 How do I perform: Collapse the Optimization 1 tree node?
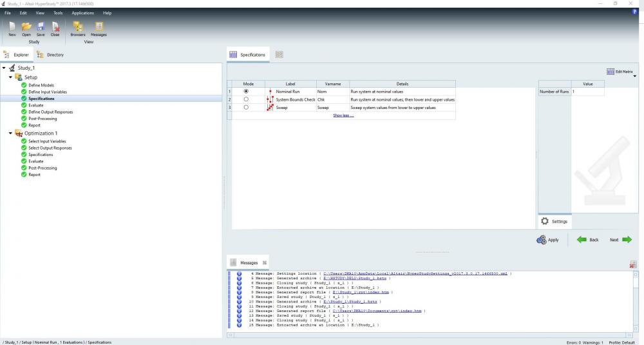[x=11, y=133]
